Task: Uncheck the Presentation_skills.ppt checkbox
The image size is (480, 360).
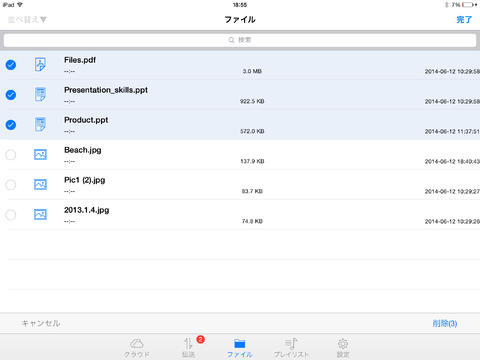Action: click(x=11, y=95)
